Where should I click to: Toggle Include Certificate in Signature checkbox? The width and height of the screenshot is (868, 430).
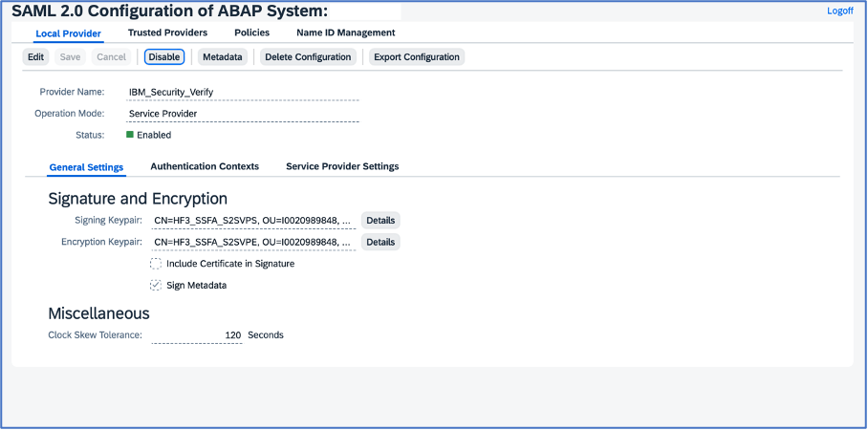(156, 264)
